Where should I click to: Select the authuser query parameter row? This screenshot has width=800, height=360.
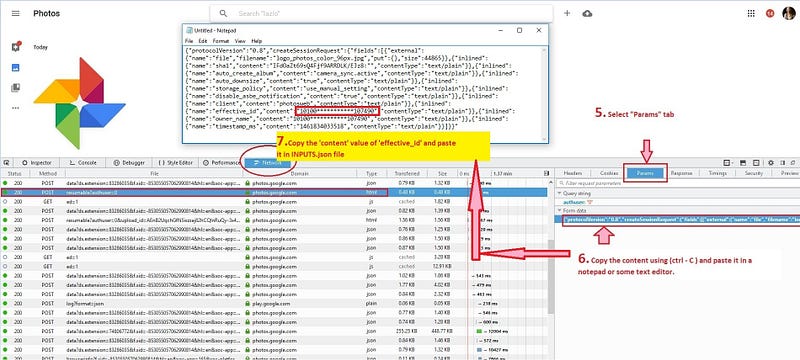point(678,202)
